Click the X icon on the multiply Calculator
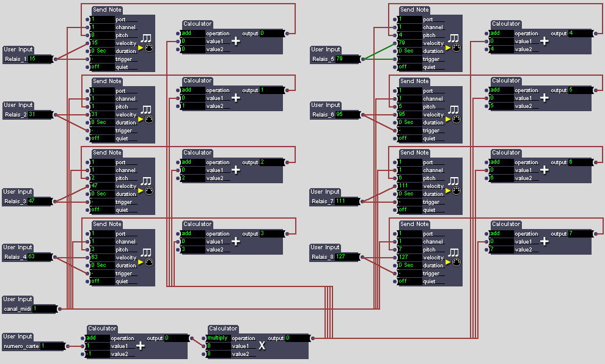 (x=262, y=346)
